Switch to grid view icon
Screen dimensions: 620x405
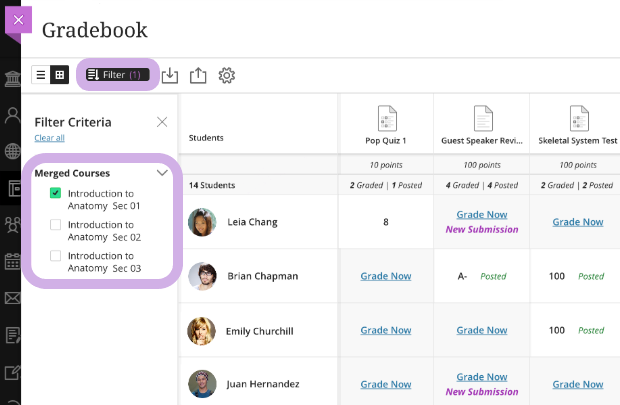pyautogui.click(x=59, y=75)
